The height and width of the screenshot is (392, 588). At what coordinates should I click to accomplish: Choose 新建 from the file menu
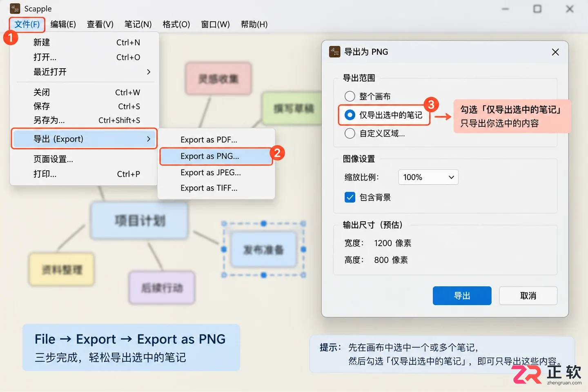85,42
